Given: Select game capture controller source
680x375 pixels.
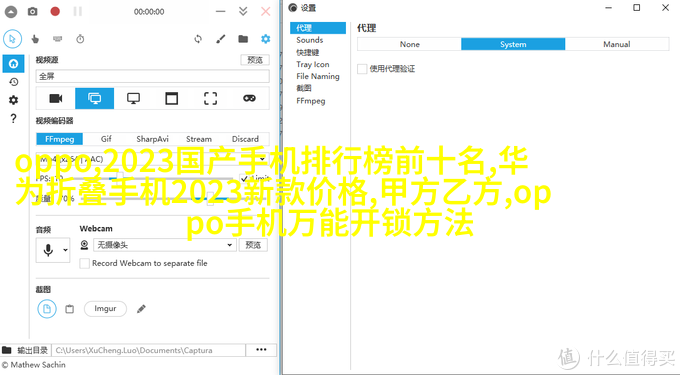Looking at the screenshot, I should coord(249,98).
